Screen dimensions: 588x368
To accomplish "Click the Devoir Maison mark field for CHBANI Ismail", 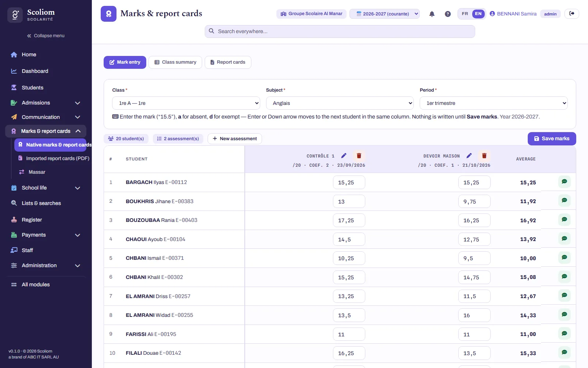I will click(474, 258).
